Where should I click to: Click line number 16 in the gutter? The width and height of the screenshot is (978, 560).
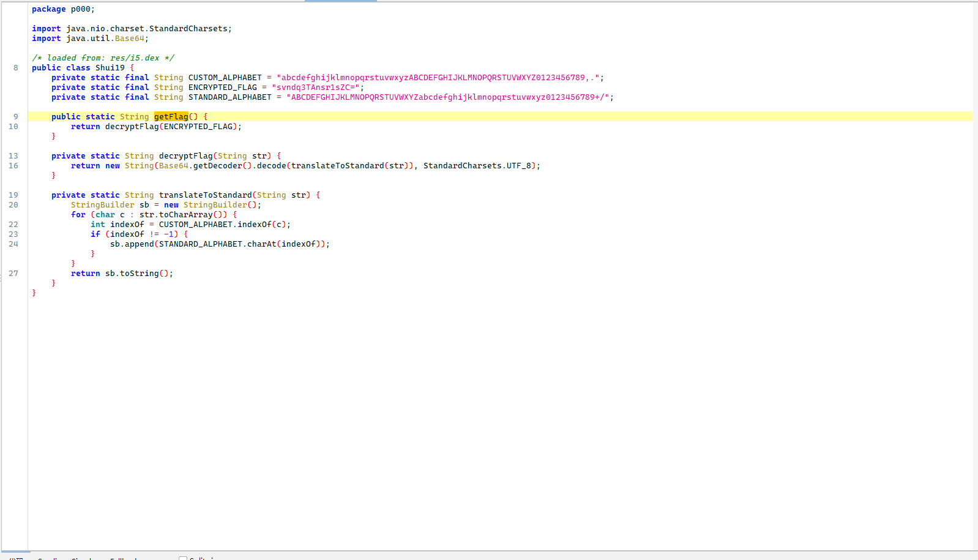point(13,165)
